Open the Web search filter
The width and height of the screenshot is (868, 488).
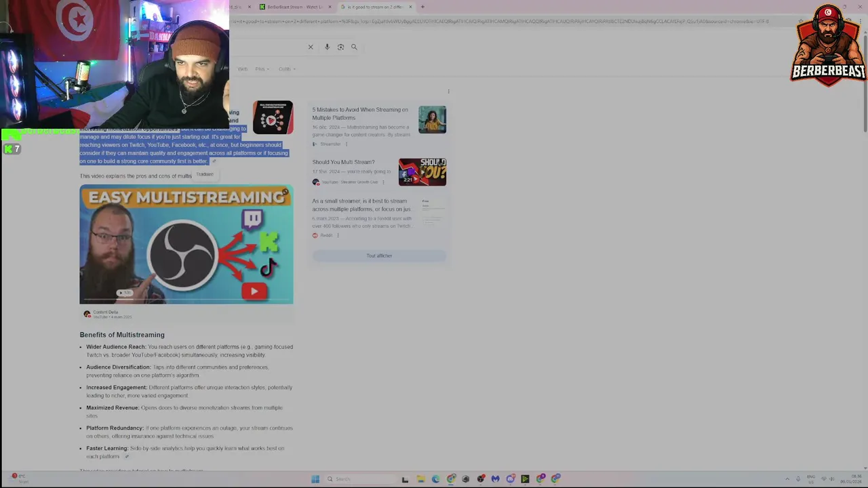(242, 69)
